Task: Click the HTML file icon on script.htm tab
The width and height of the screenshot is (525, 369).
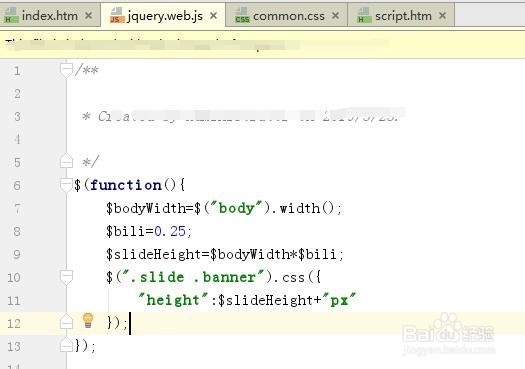Action: pyautogui.click(x=364, y=16)
